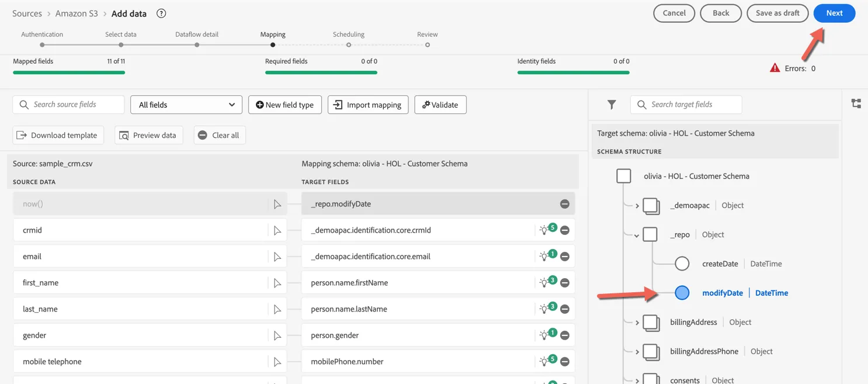Show recommendations for email target field
Viewport: 868px width, 384px height.
tap(547, 255)
